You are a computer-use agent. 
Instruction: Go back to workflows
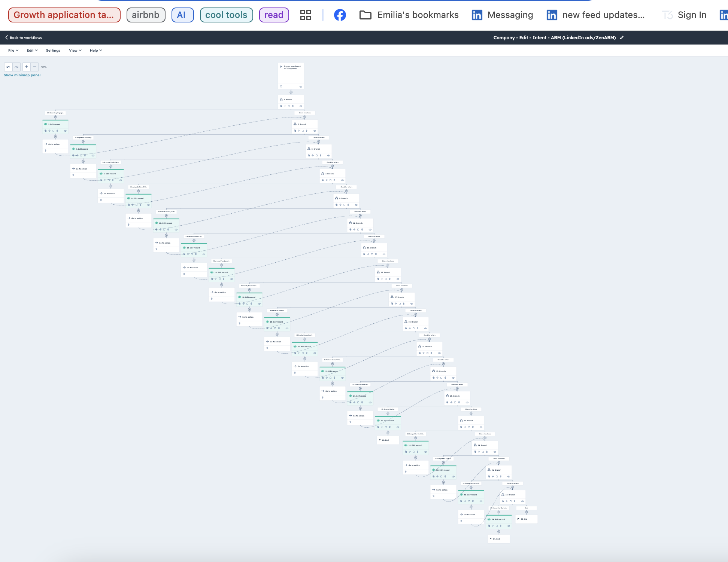(x=24, y=37)
